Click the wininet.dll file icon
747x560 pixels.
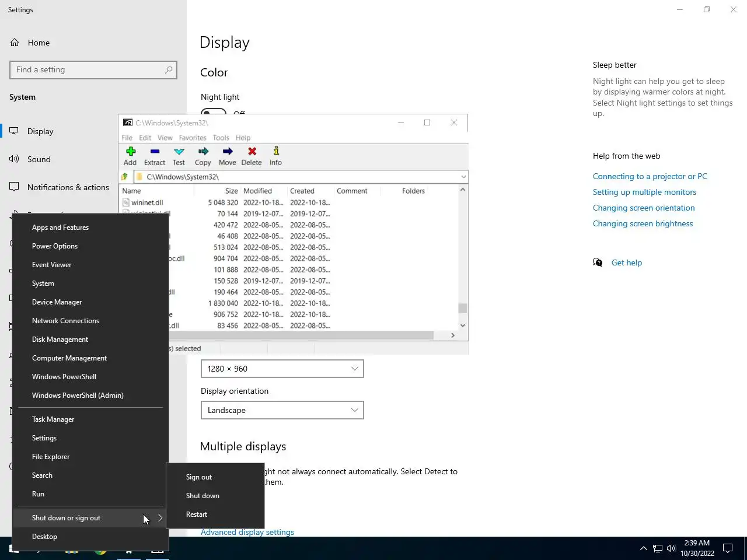[x=126, y=202]
